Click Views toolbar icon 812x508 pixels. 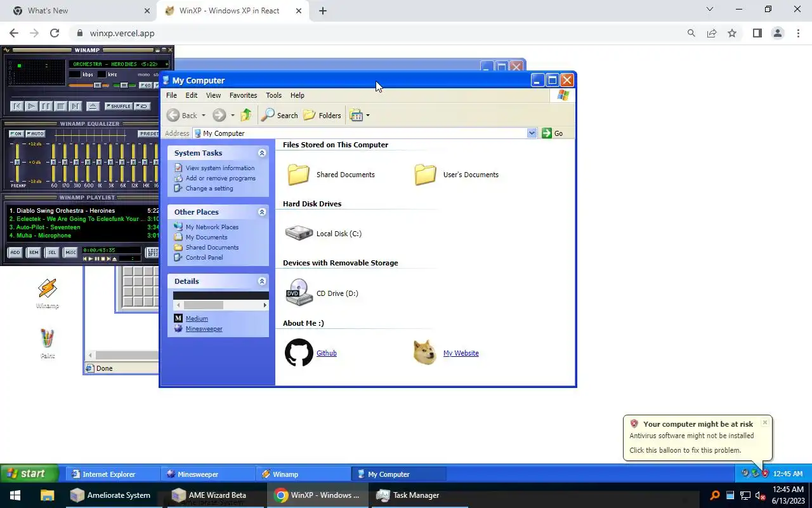357,115
